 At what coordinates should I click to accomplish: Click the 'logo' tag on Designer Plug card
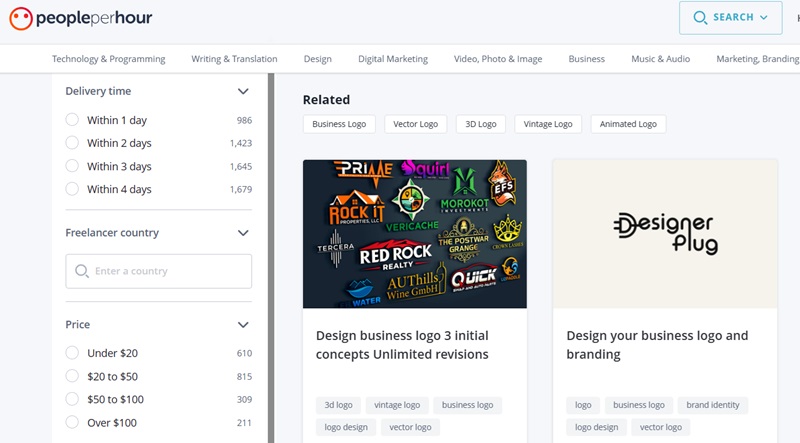point(583,405)
